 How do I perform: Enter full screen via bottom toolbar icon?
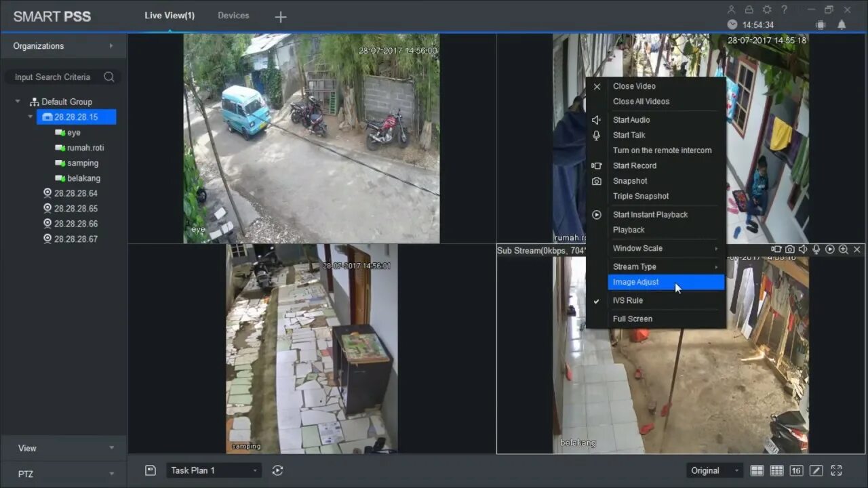pos(836,470)
